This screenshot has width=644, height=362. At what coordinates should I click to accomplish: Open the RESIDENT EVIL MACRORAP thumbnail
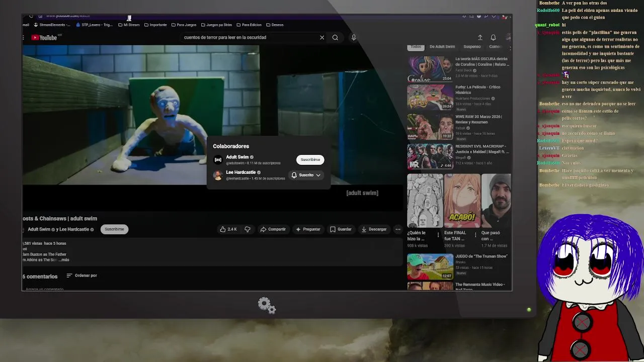(x=430, y=156)
